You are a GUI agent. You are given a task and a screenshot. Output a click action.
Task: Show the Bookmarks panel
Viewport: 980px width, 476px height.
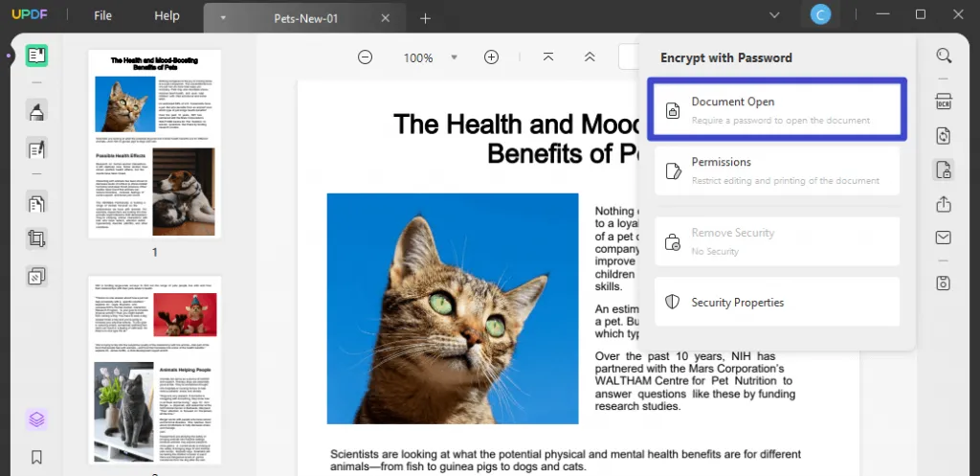tap(36, 457)
